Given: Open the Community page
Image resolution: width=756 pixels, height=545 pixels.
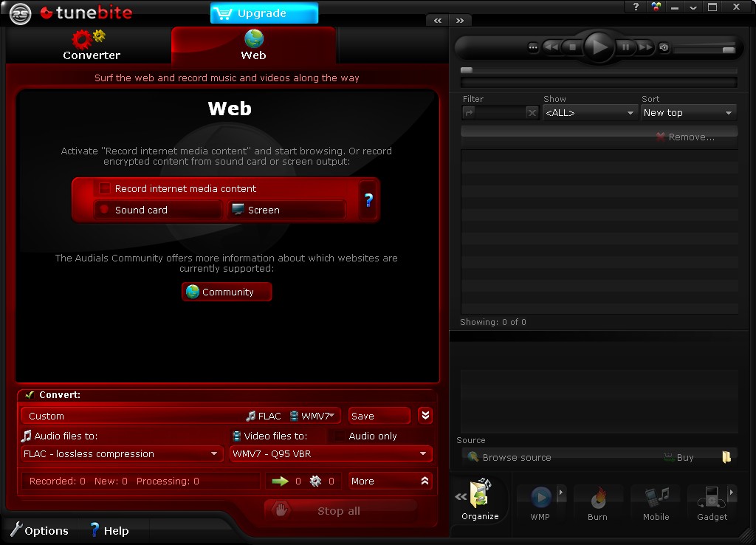Looking at the screenshot, I should (227, 292).
